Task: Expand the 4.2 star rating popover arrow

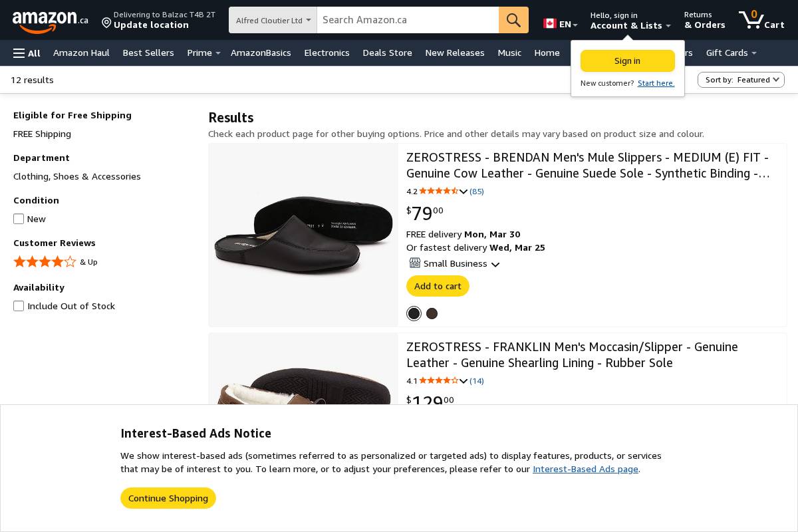Action: pos(464,192)
